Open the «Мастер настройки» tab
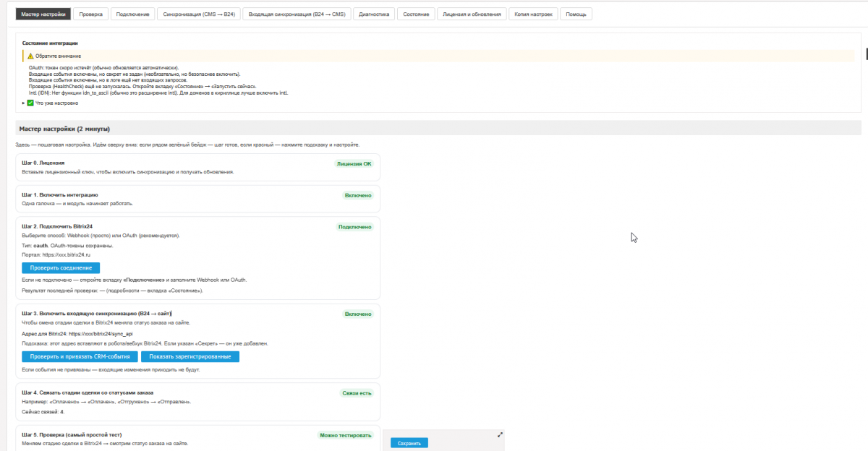The image size is (868, 451). pos(43,14)
